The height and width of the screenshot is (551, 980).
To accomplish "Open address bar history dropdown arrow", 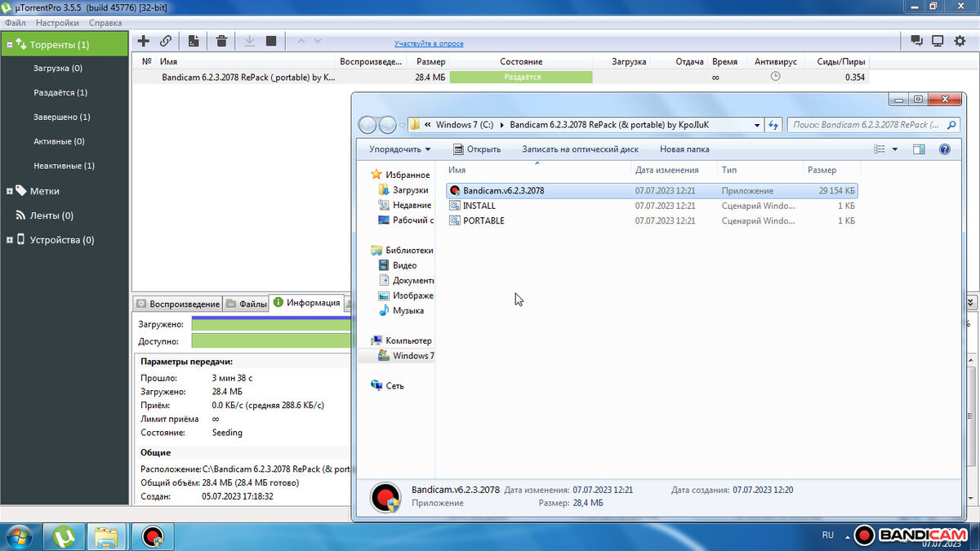I will pos(756,125).
